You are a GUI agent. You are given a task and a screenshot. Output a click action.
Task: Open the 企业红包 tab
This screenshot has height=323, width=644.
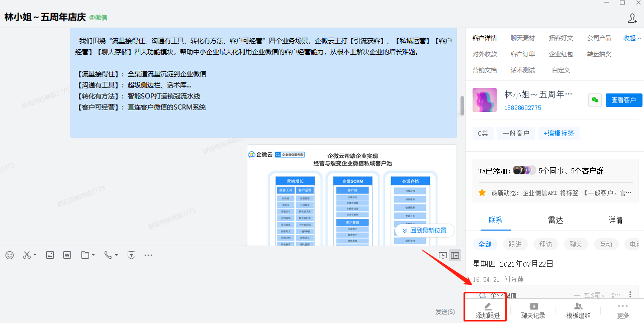pyautogui.click(x=561, y=54)
